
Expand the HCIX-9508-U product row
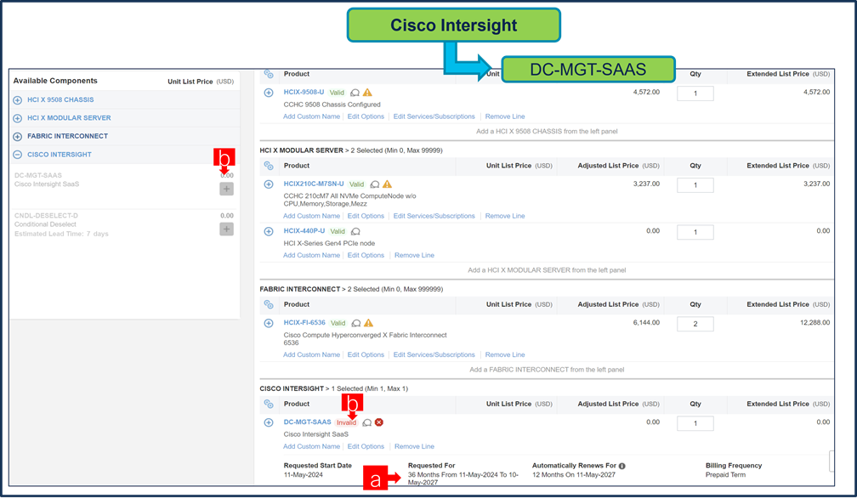click(269, 93)
